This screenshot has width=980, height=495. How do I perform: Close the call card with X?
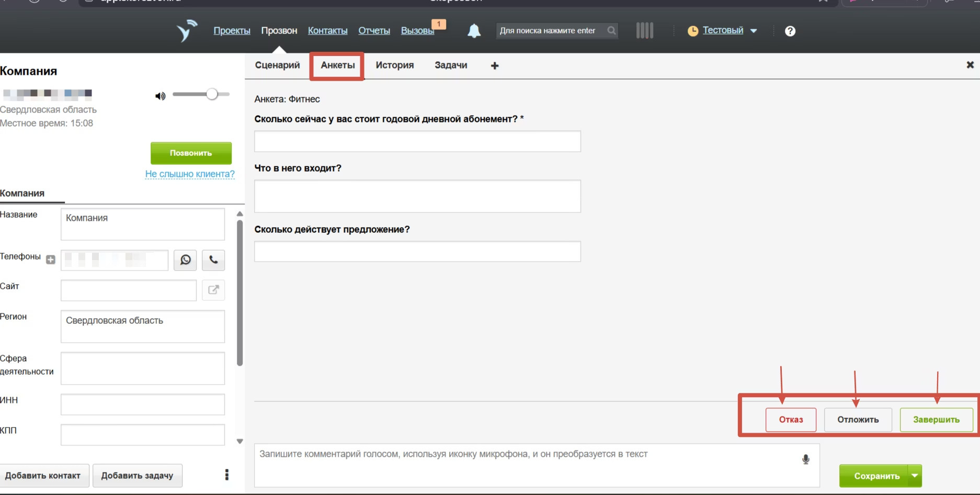(970, 65)
